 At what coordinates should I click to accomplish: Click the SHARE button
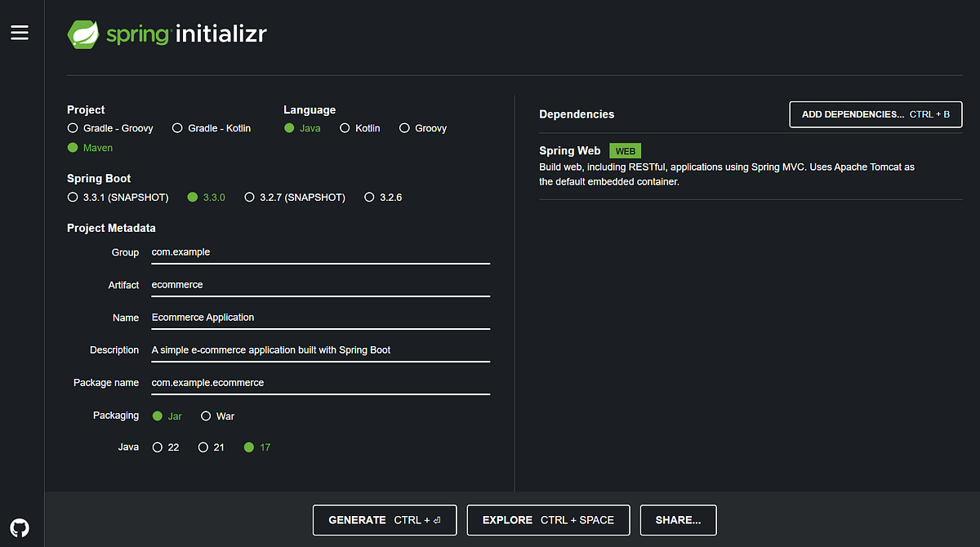(x=678, y=519)
